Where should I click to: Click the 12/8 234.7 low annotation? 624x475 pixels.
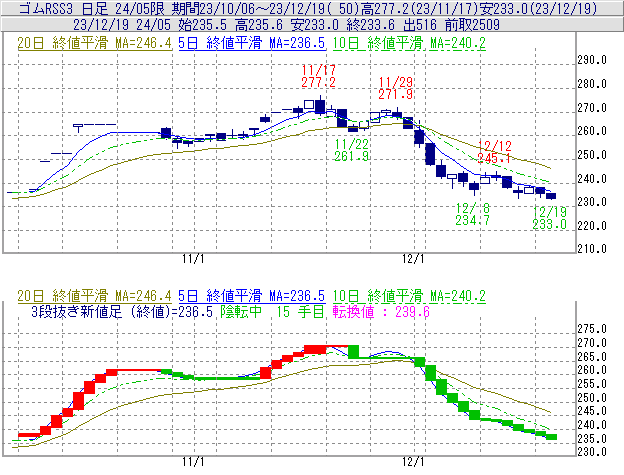[473, 214]
